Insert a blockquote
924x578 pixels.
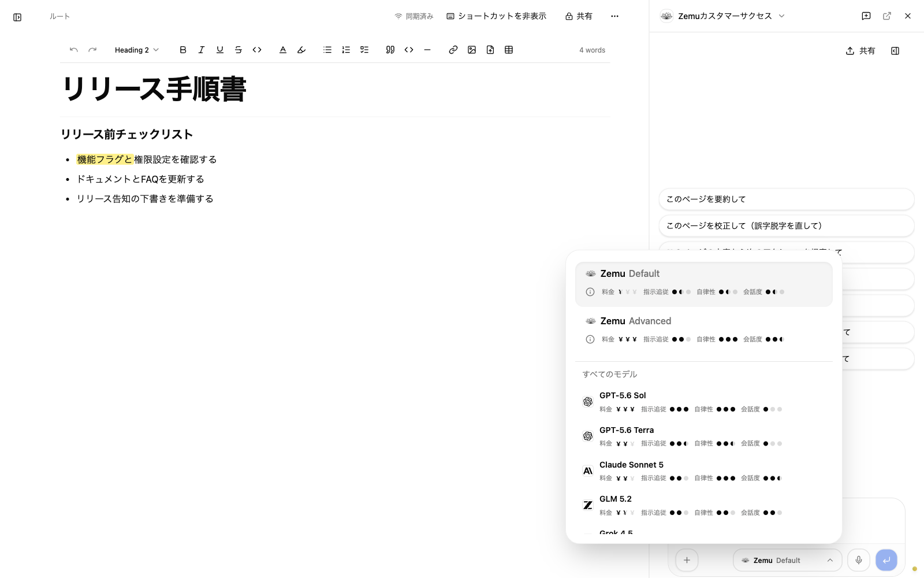pyautogui.click(x=390, y=50)
